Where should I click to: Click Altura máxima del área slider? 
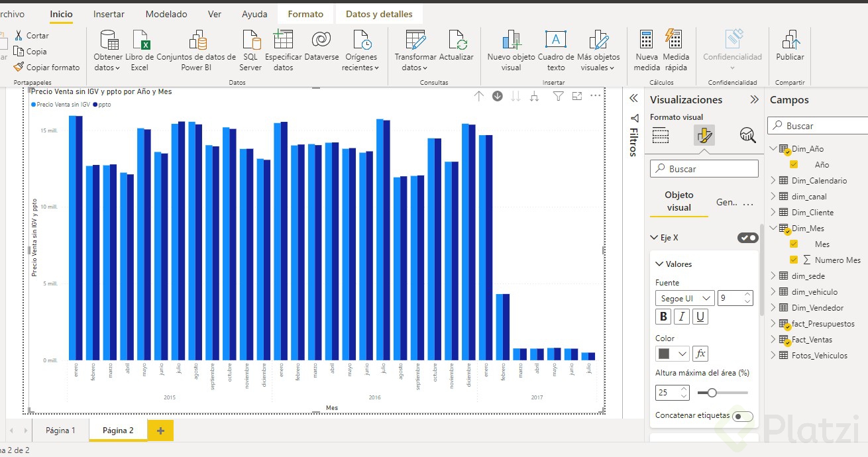point(722,393)
